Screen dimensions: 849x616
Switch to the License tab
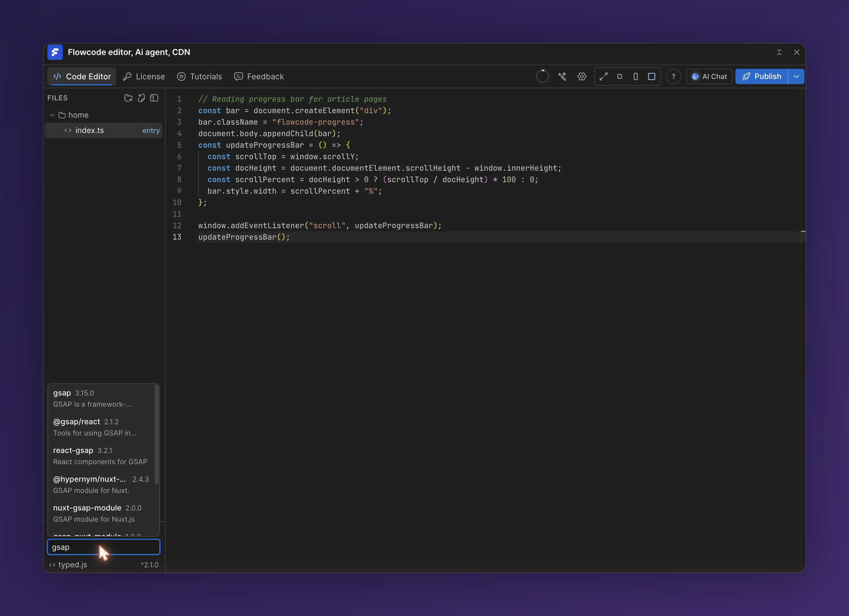point(144,76)
